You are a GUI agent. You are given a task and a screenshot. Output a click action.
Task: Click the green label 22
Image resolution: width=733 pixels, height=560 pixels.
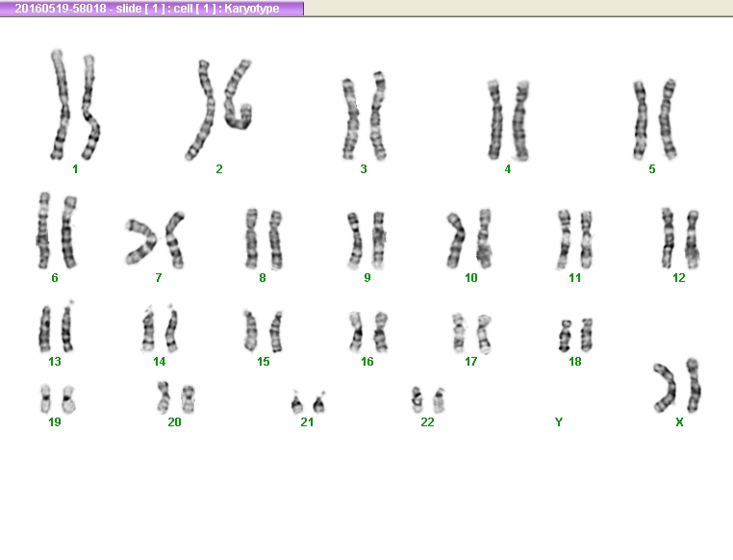(427, 422)
